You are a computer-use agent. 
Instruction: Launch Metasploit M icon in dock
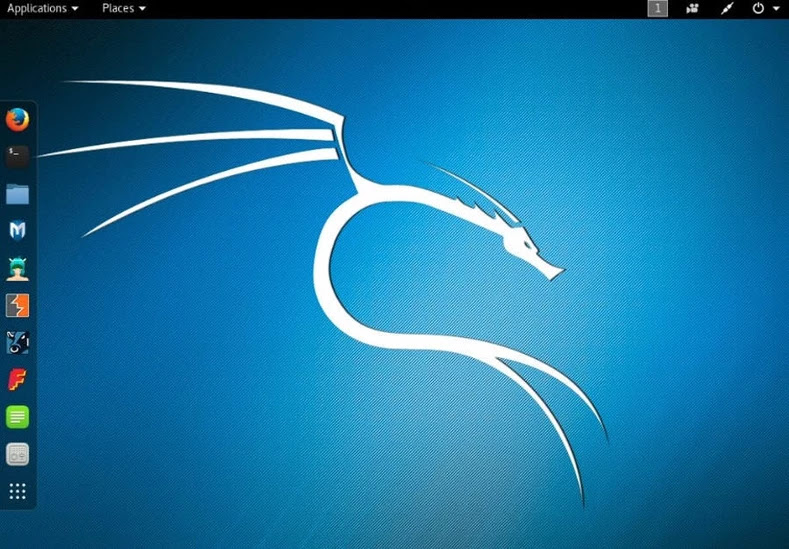coord(17,231)
